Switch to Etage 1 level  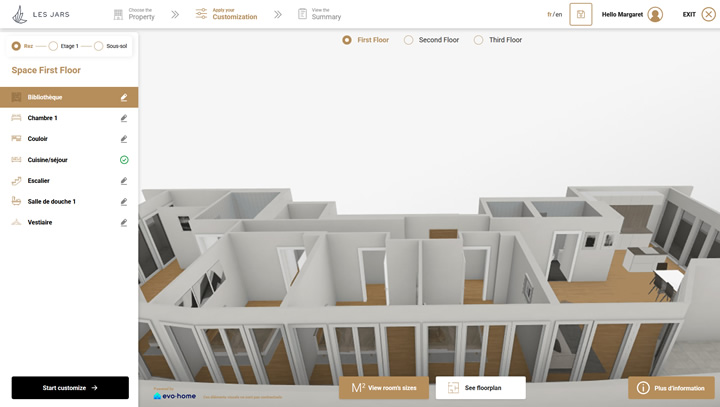tap(56, 46)
